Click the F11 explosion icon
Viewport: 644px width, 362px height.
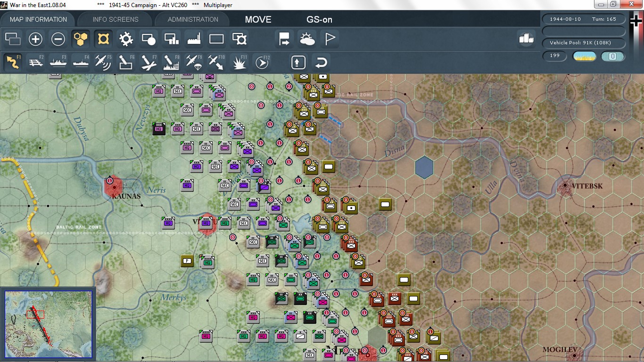pyautogui.click(x=239, y=62)
